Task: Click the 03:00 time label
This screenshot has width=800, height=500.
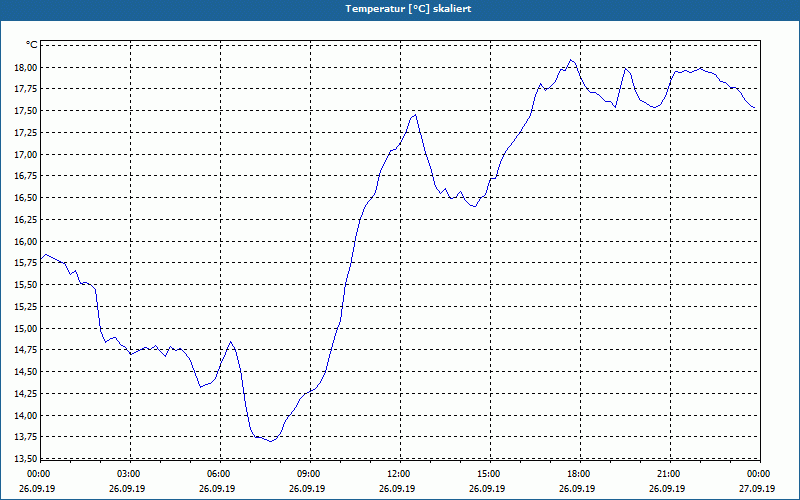Action: point(127,474)
